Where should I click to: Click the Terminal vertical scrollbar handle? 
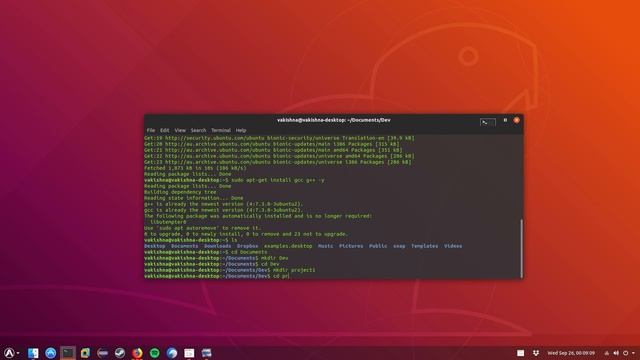(521, 248)
